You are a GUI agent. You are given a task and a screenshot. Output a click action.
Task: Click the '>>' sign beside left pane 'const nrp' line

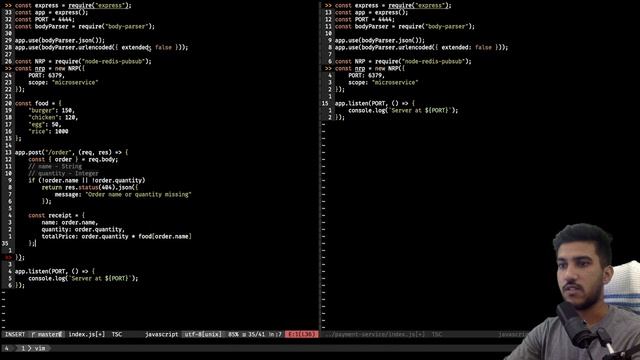point(8,69)
